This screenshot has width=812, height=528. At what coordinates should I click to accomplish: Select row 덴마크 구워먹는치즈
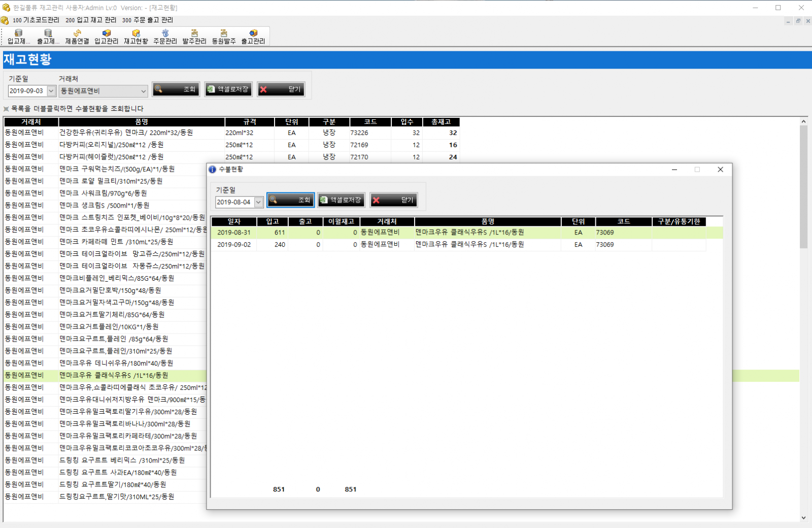click(x=105, y=169)
